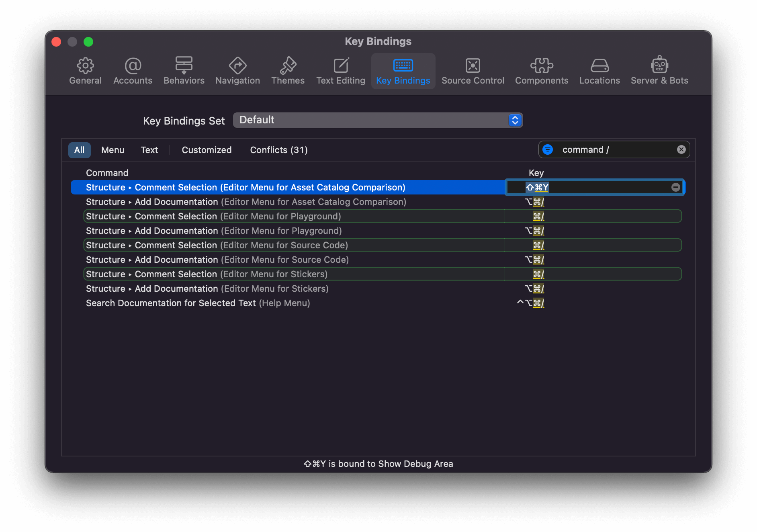Open the Server & Bots pane
Screen dimensions: 757x532
[659, 71]
